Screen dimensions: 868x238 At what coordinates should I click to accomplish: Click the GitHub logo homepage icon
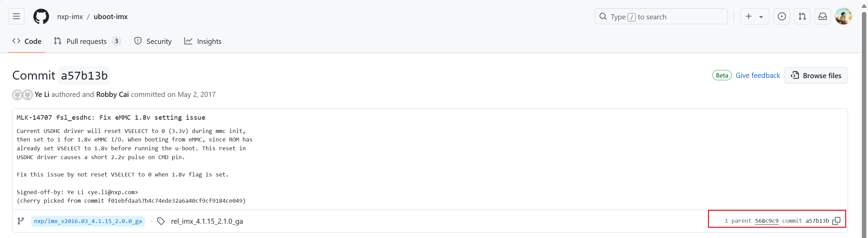point(41,16)
